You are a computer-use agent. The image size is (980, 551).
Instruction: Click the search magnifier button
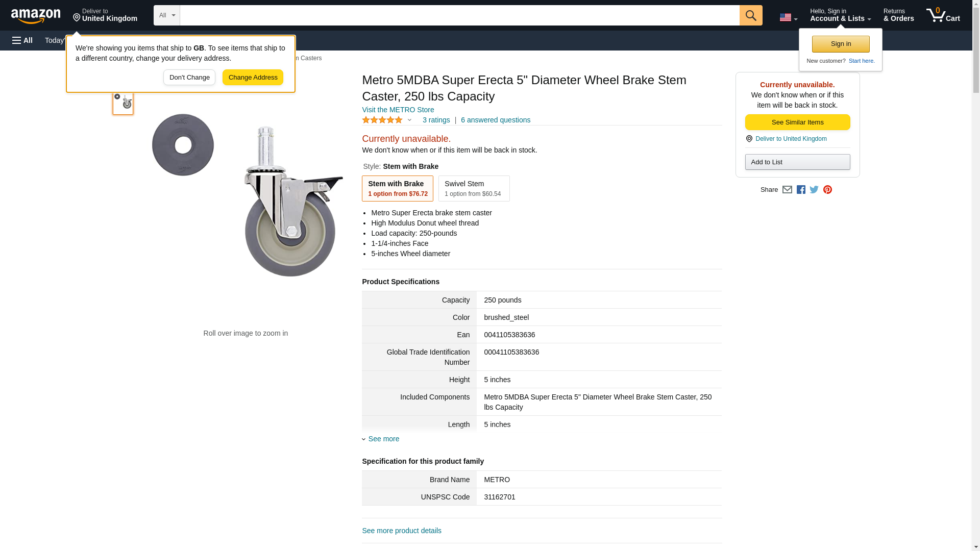(750, 15)
